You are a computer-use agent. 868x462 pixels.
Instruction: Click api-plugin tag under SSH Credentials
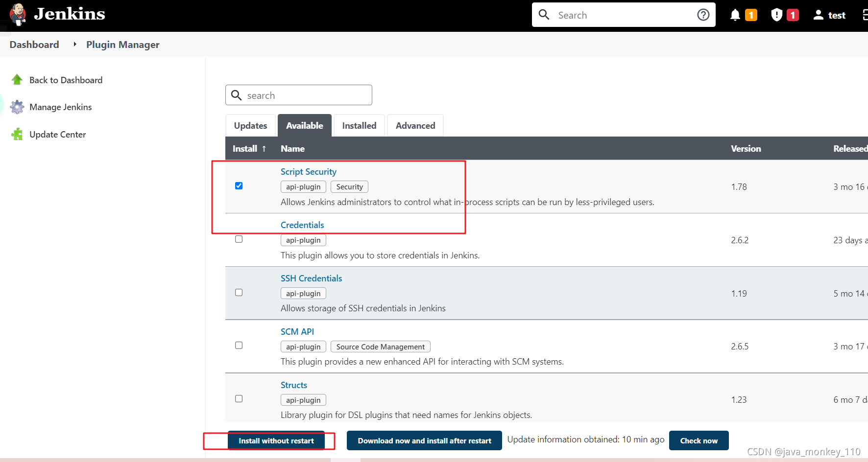[303, 294]
